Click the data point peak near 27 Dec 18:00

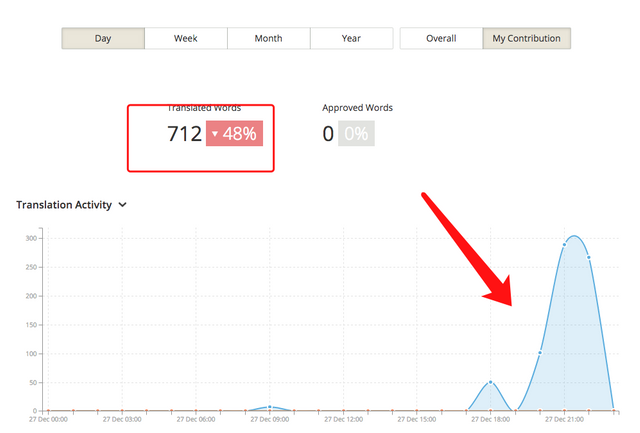pos(491,382)
